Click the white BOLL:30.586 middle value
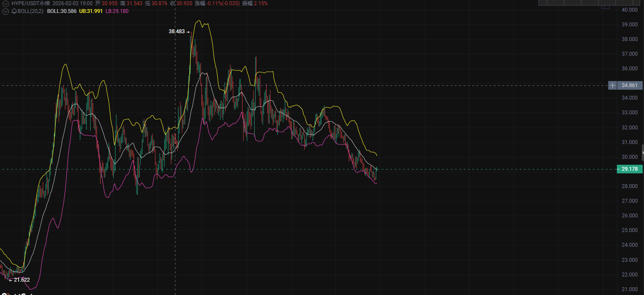Image resolution: width=644 pixels, height=295 pixels. [62, 11]
